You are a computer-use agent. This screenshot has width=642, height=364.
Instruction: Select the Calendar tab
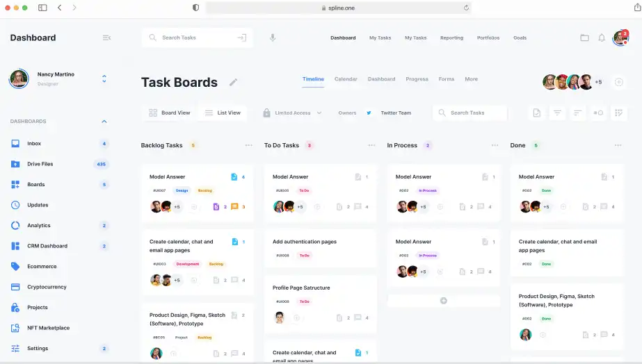(346, 79)
